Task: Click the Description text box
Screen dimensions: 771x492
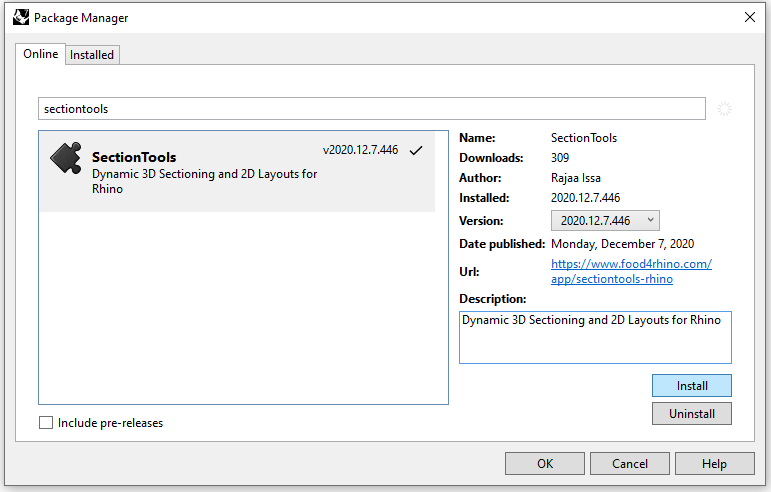Action: pos(595,338)
